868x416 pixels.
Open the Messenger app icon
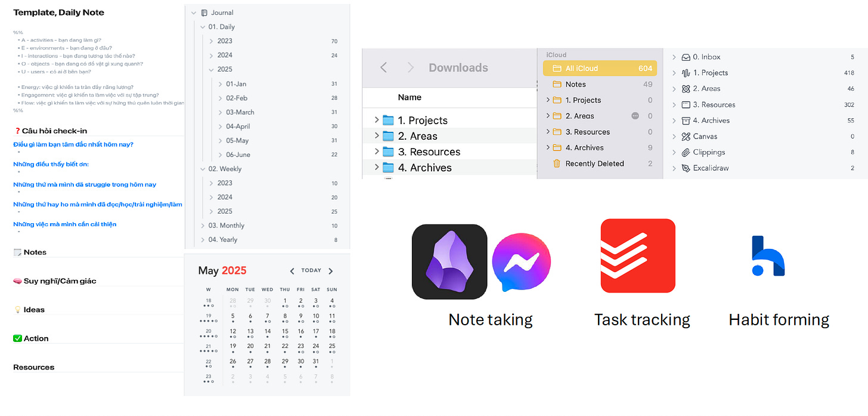pyautogui.click(x=521, y=262)
